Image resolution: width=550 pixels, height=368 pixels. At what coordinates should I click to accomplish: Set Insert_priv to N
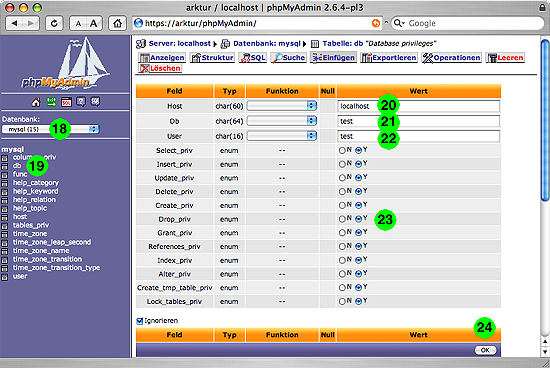(342, 164)
